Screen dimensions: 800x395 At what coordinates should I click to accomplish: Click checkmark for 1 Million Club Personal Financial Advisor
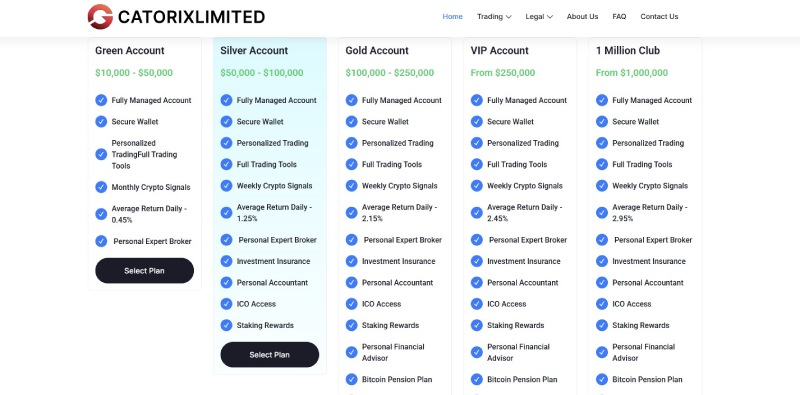[602, 352]
